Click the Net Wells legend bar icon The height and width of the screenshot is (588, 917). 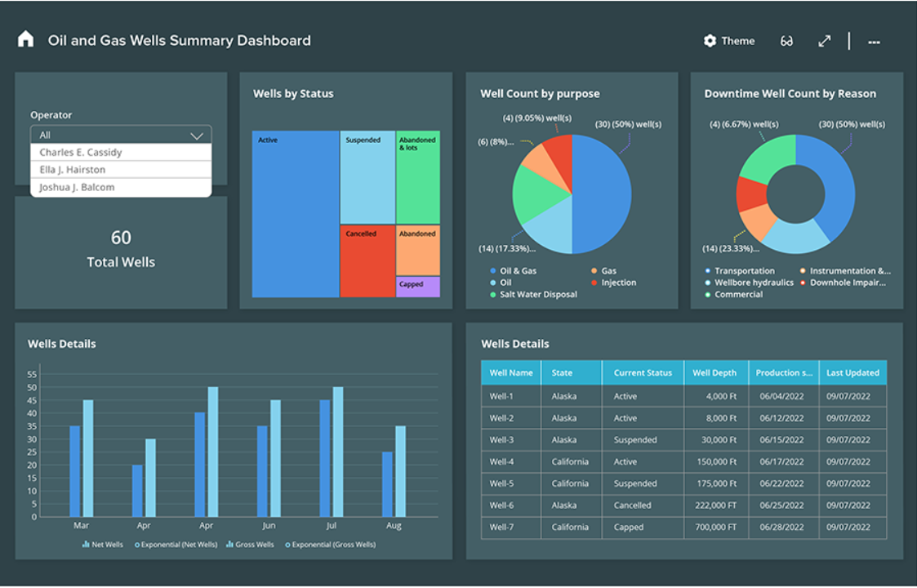click(x=86, y=545)
